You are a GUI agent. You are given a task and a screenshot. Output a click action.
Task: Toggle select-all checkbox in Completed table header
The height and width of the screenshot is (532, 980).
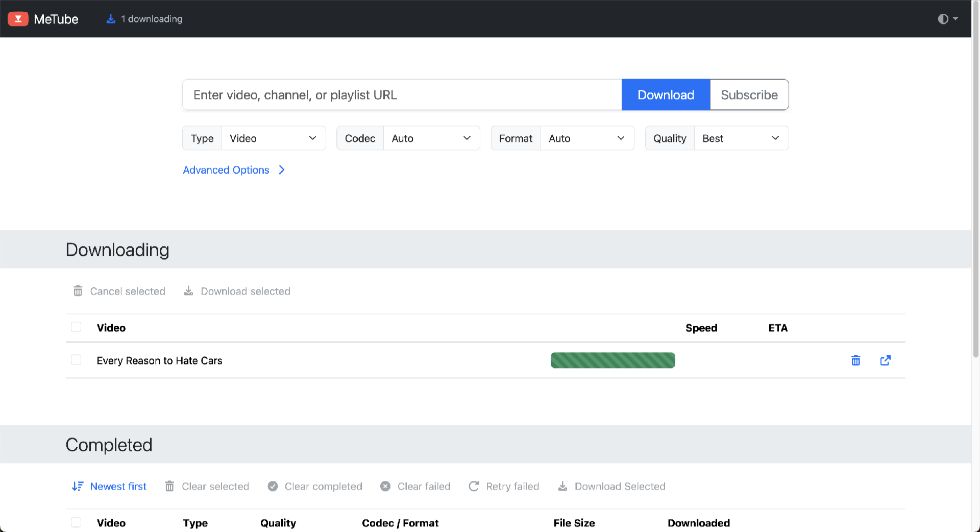76,522
